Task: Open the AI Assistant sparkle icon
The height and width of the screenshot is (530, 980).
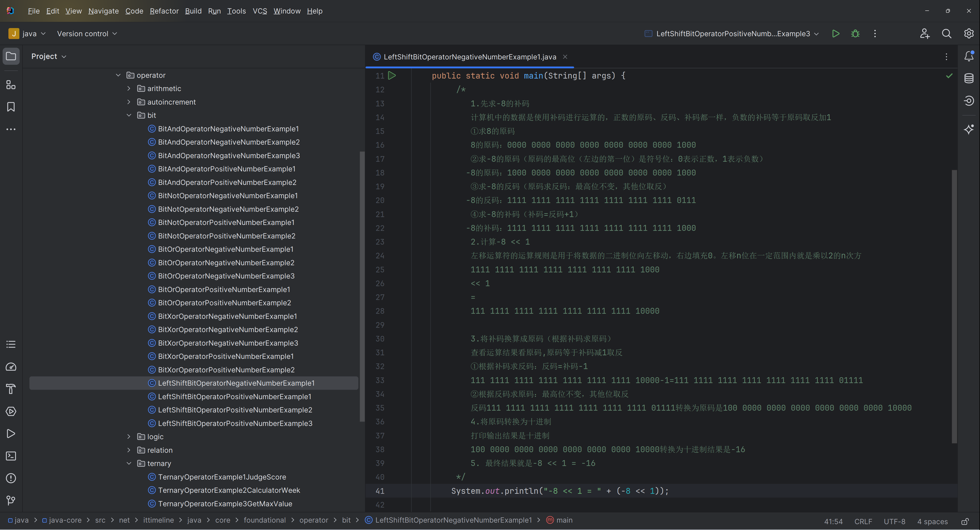Action: 969,129
